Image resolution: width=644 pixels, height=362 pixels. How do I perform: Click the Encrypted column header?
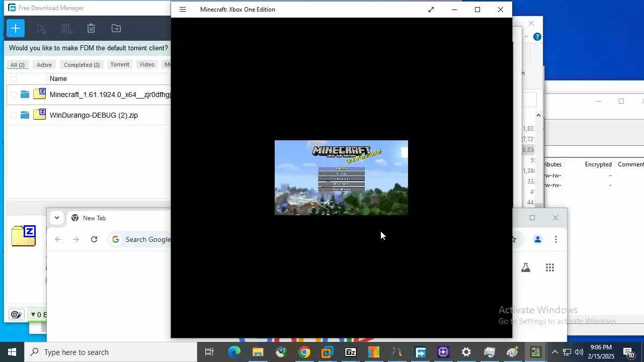(598, 164)
